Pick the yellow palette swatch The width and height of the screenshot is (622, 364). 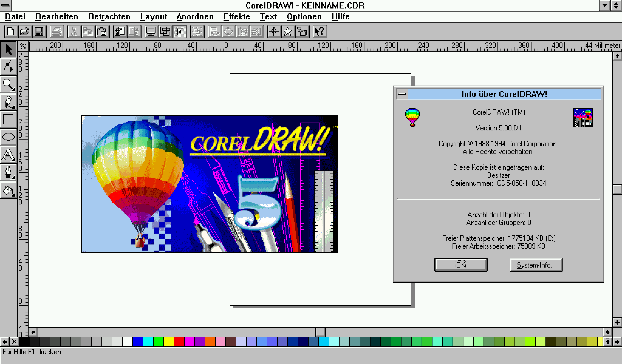pyautogui.click(x=169, y=342)
